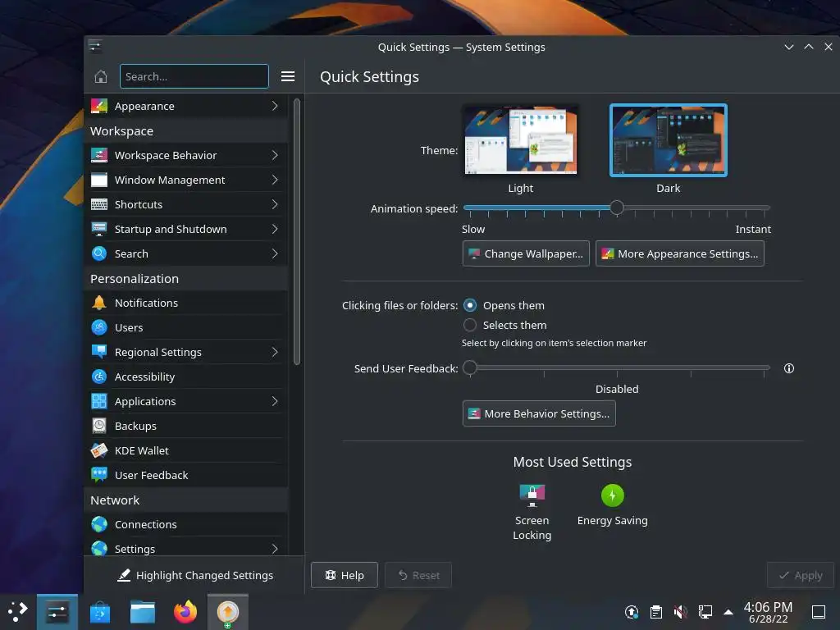
Task: Select the Dark theme thumbnail
Action: point(668,140)
